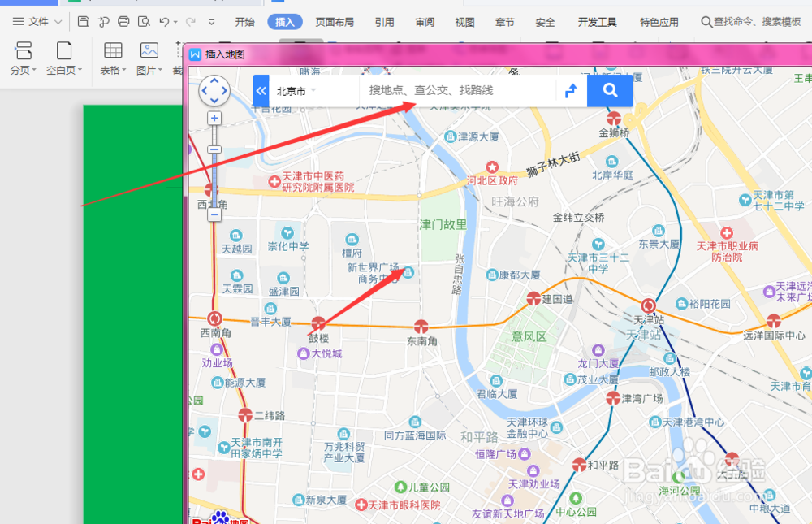Insert a 空白页 blank page
This screenshot has height=524, width=812.
(63, 58)
